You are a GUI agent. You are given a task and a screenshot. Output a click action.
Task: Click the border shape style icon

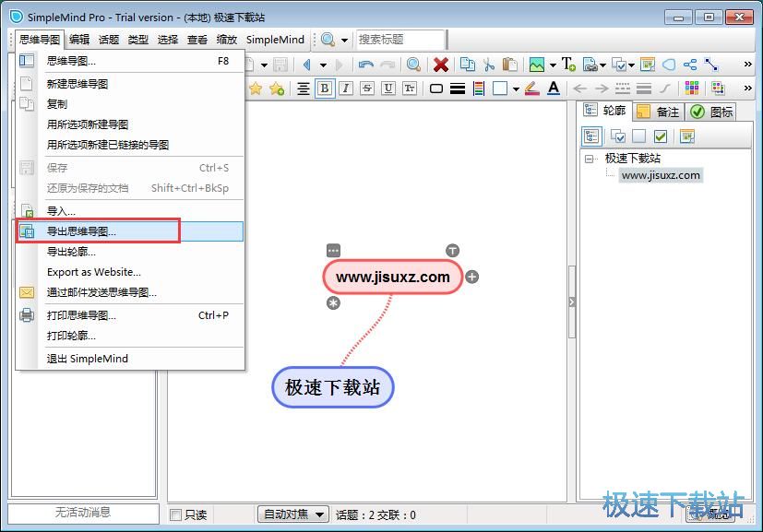[436, 89]
